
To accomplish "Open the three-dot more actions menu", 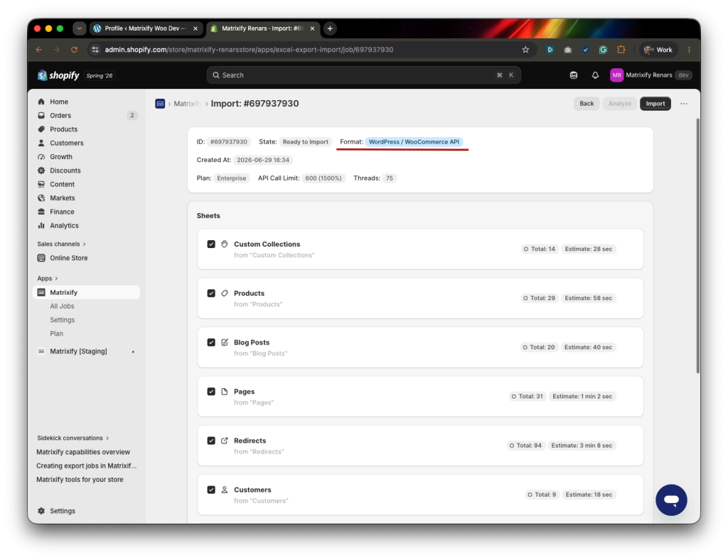I will (x=683, y=104).
